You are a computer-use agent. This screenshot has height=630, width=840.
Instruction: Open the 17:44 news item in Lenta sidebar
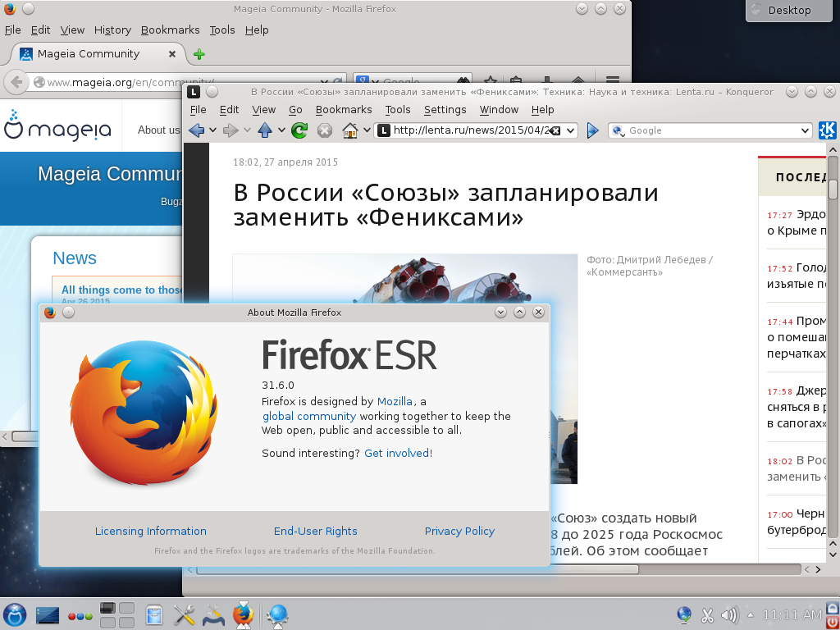[796, 337]
